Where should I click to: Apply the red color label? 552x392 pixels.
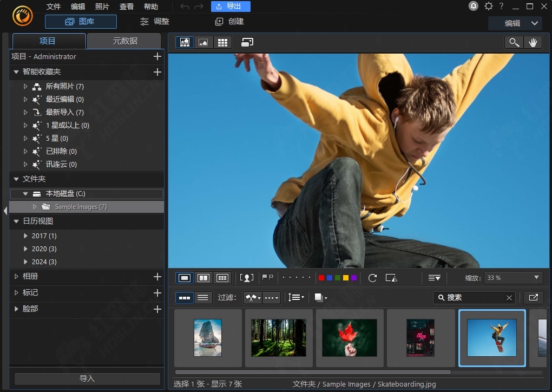321,278
